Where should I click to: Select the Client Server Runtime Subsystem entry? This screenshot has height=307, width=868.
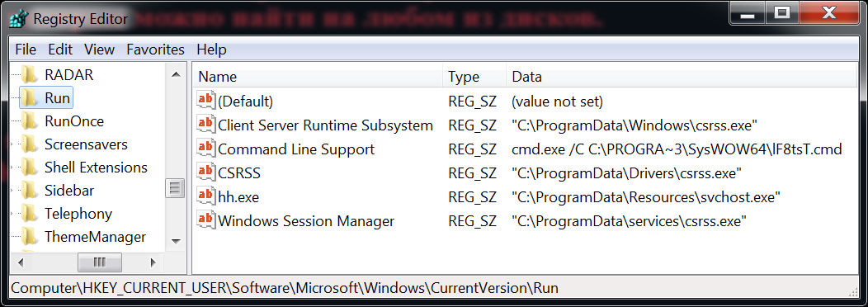tap(325, 125)
